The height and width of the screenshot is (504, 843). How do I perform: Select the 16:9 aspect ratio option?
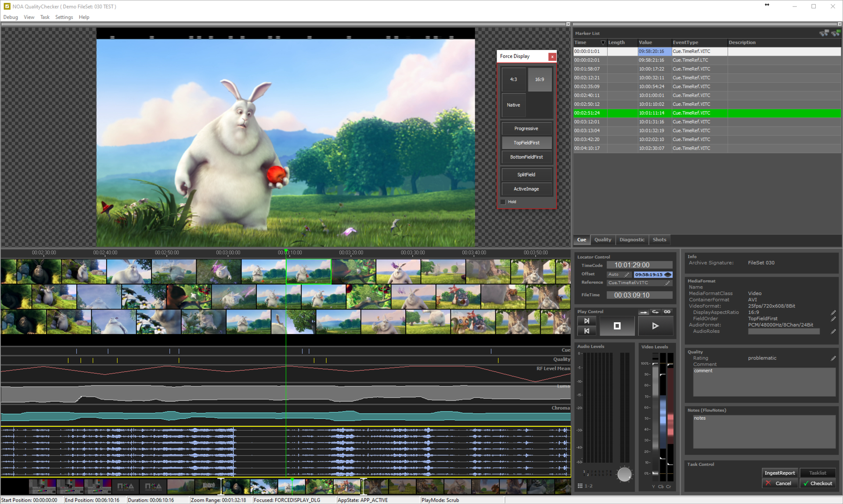[x=540, y=79]
